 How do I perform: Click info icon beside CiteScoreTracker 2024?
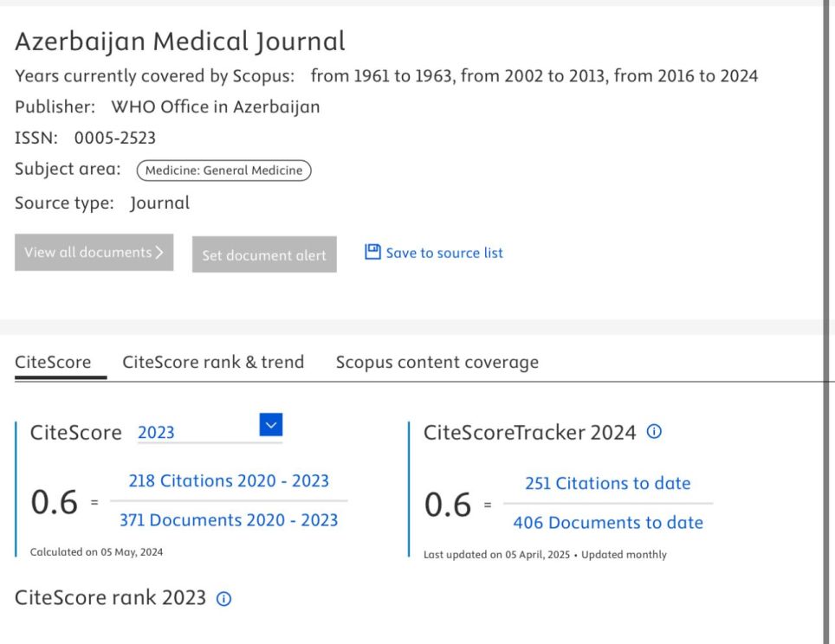coord(654,432)
